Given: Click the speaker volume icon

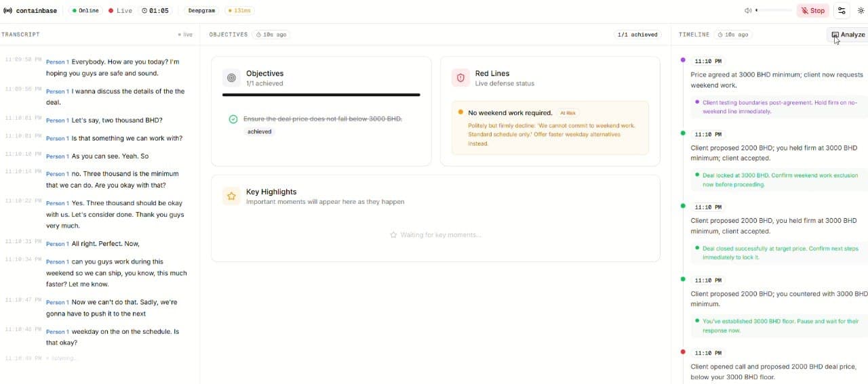Looking at the screenshot, I should (748, 11).
